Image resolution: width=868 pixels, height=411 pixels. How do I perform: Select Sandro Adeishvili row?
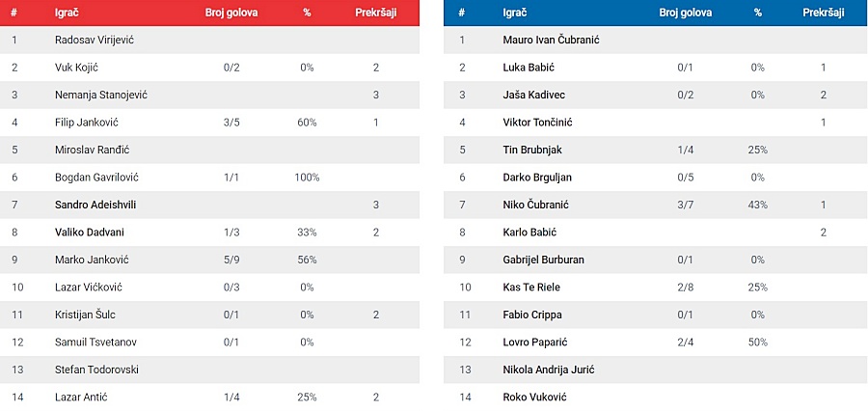[210, 205]
